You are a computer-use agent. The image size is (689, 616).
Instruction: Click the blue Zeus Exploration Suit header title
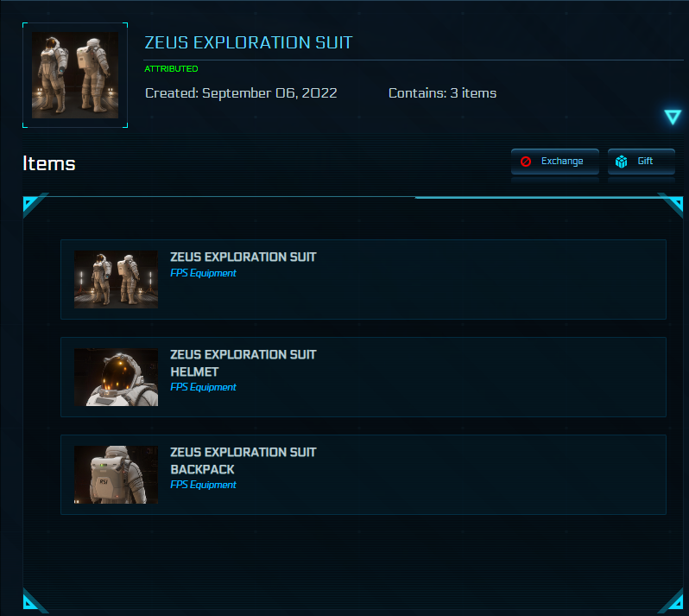[249, 43]
